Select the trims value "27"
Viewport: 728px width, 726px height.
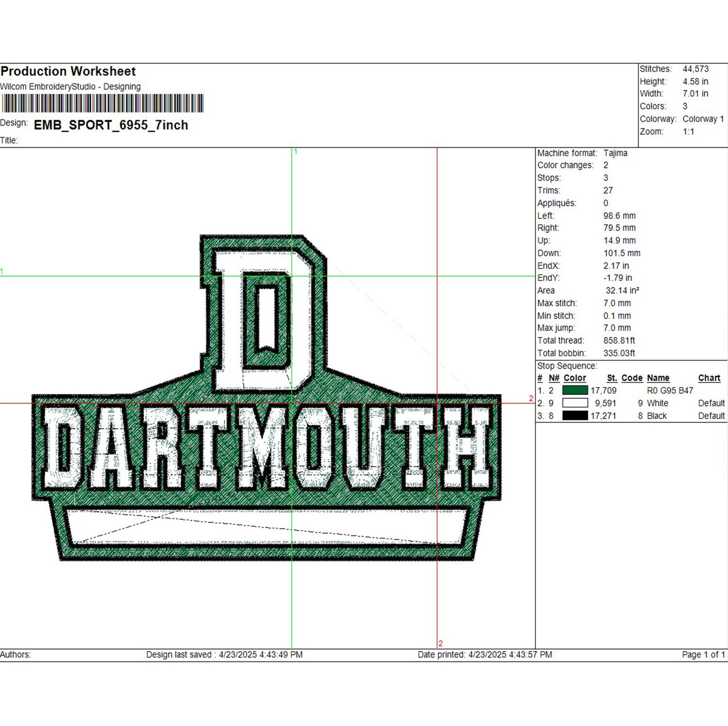point(608,190)
